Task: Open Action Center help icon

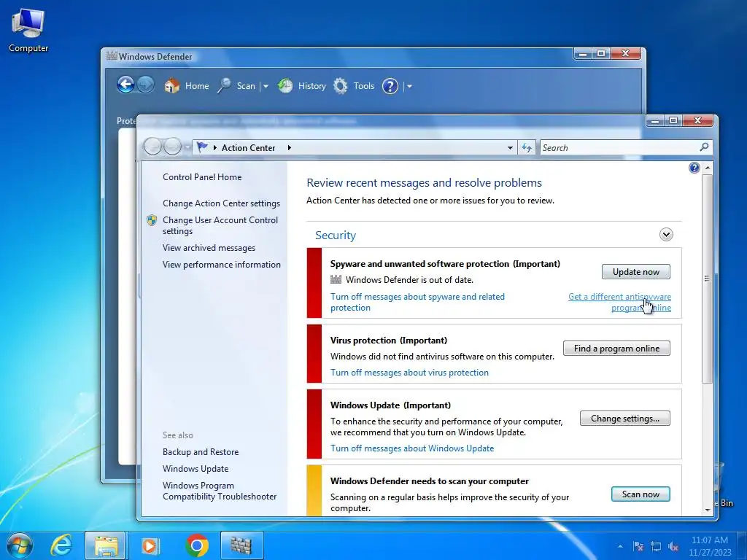Action: click(x=694, y=168)
